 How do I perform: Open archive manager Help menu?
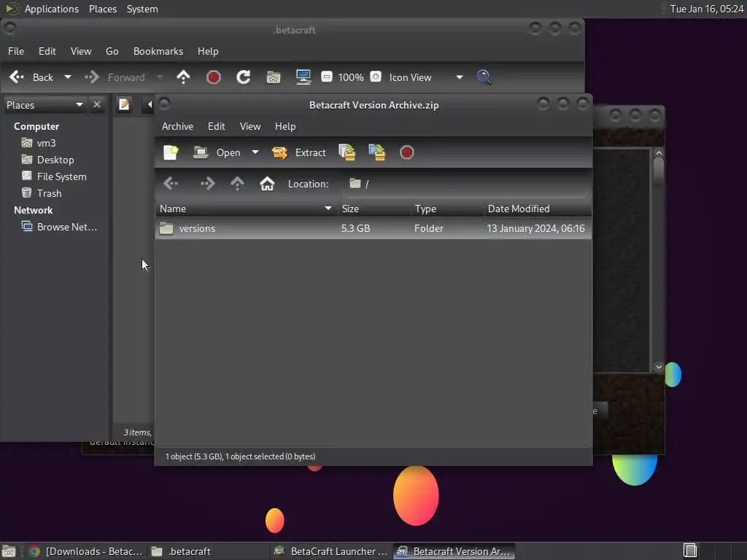click(285, 126)
